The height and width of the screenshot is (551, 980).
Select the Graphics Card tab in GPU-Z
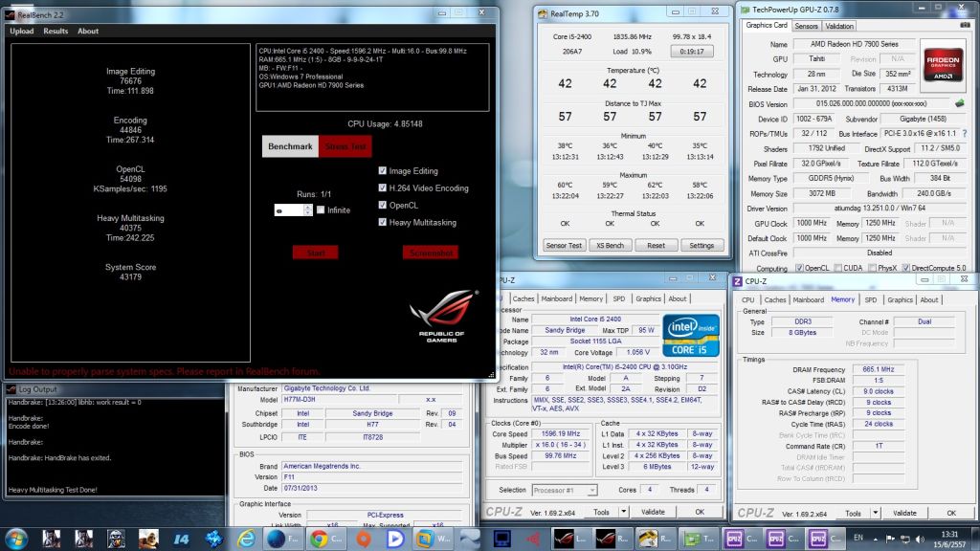[x=767, y=25]
